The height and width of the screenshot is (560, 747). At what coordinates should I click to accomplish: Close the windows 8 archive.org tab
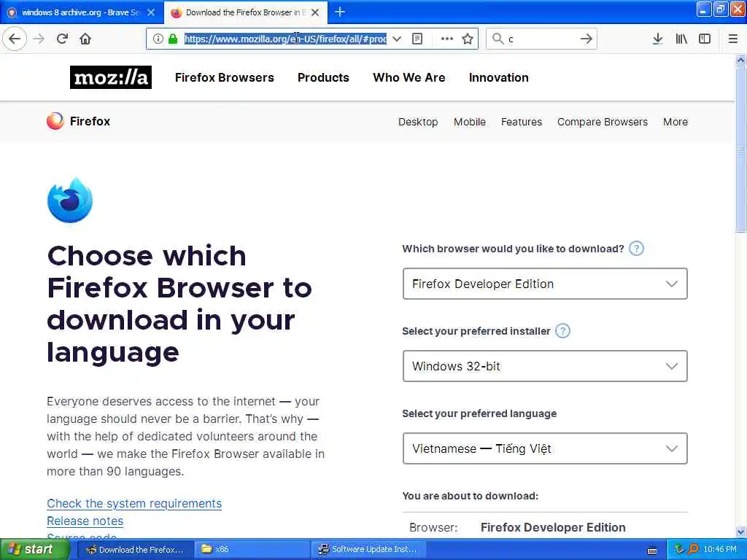click(151, 12)
